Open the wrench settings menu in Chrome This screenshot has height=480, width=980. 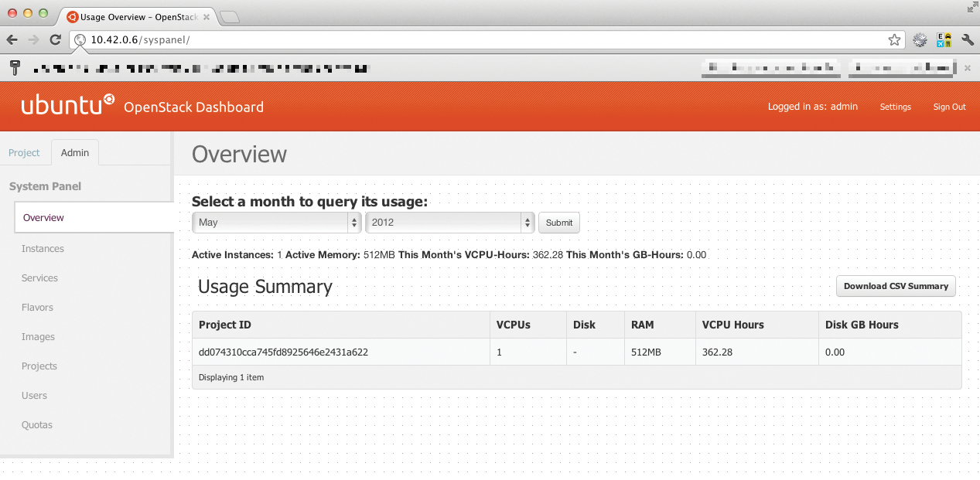click(x=967, y=39)
